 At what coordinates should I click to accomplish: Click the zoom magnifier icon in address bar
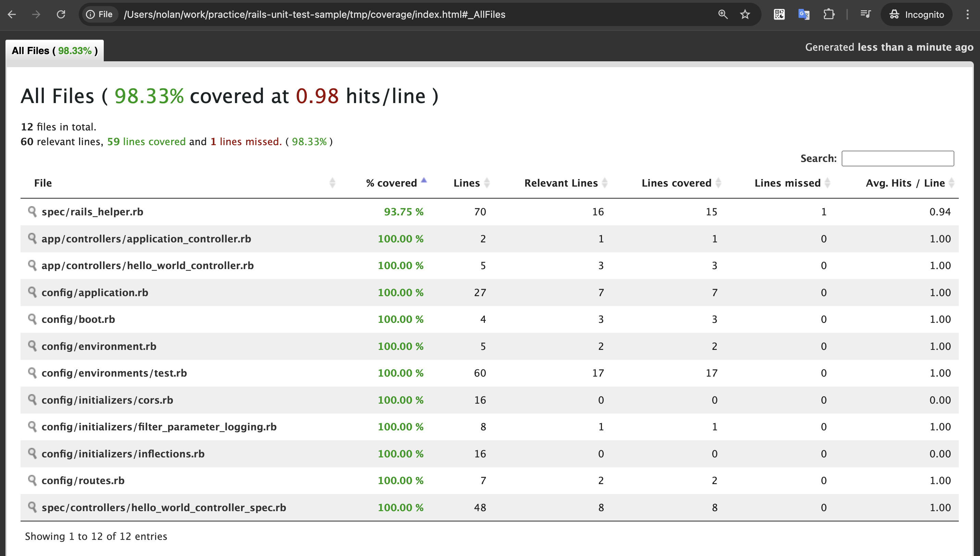[723, 14]
